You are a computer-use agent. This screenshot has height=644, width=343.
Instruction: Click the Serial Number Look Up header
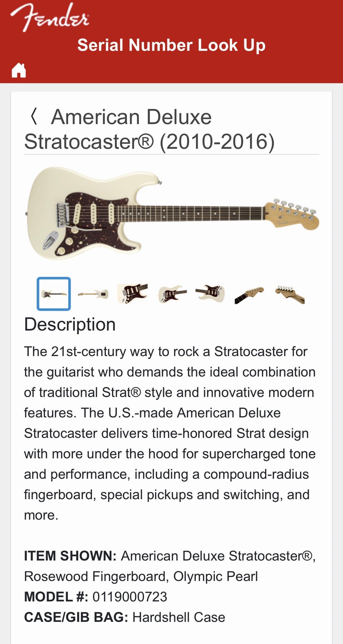171,45
